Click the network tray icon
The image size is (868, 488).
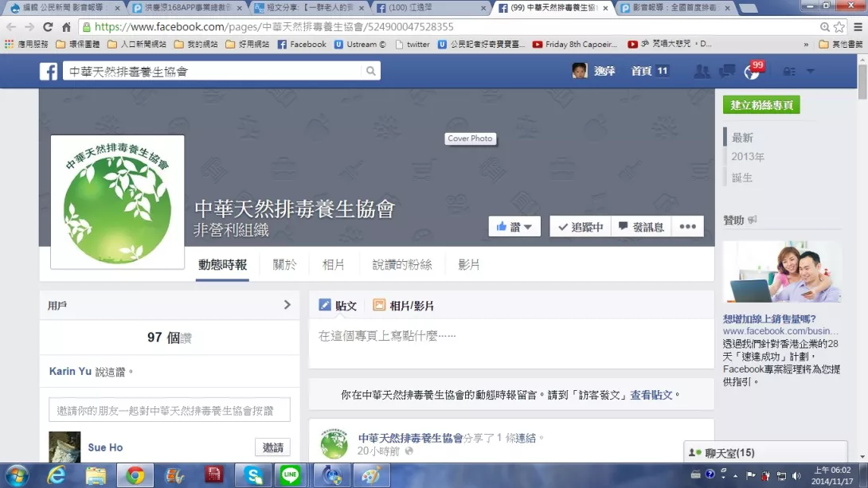(x=781, y=475)
